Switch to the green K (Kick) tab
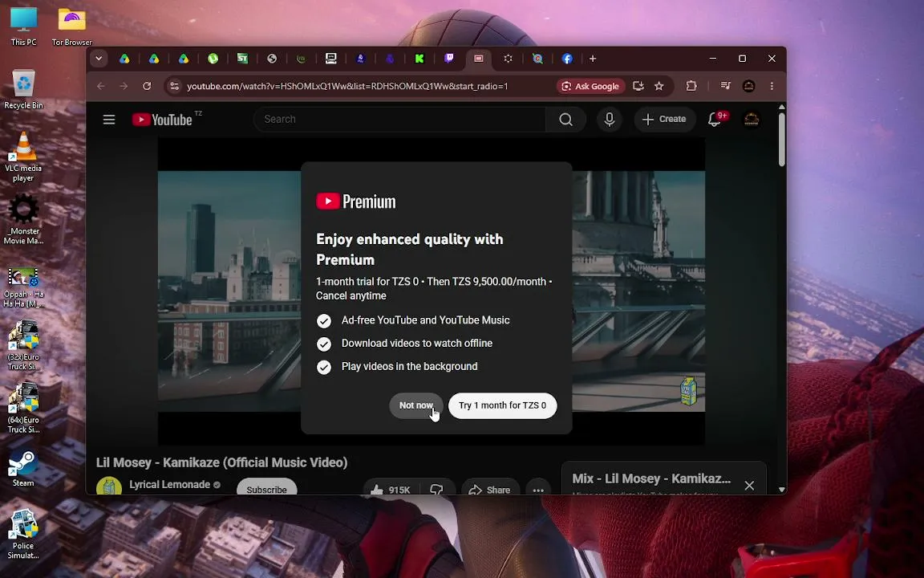Image resolution: width=924 pixels, height=578 pixels. point(419,59)
